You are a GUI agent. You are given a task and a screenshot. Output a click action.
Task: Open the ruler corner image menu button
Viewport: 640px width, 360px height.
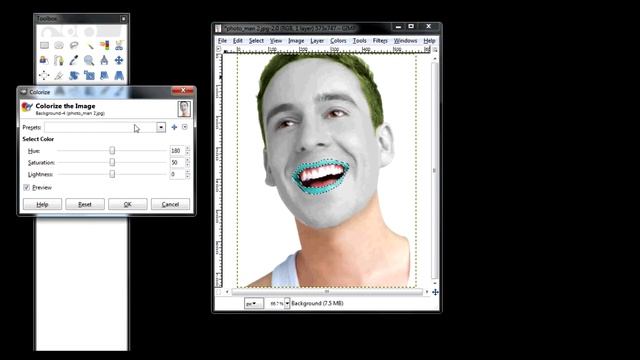point(218,49)
